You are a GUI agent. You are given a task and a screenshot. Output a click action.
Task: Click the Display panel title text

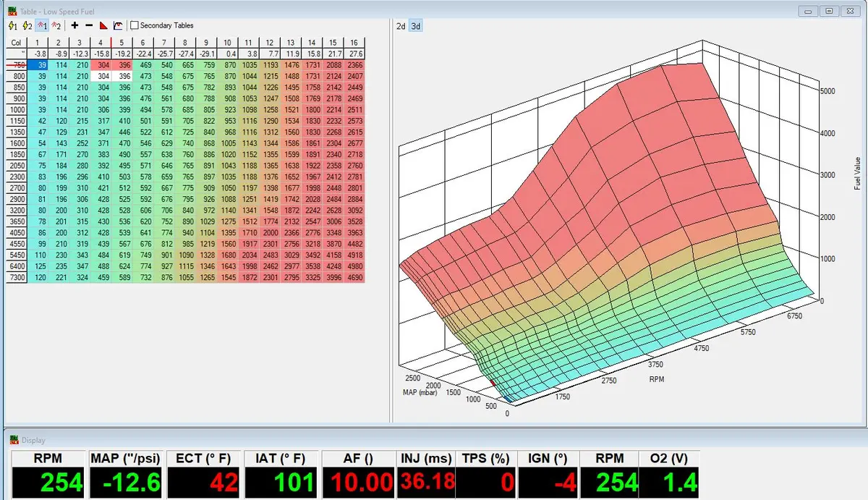click(33, 439)
